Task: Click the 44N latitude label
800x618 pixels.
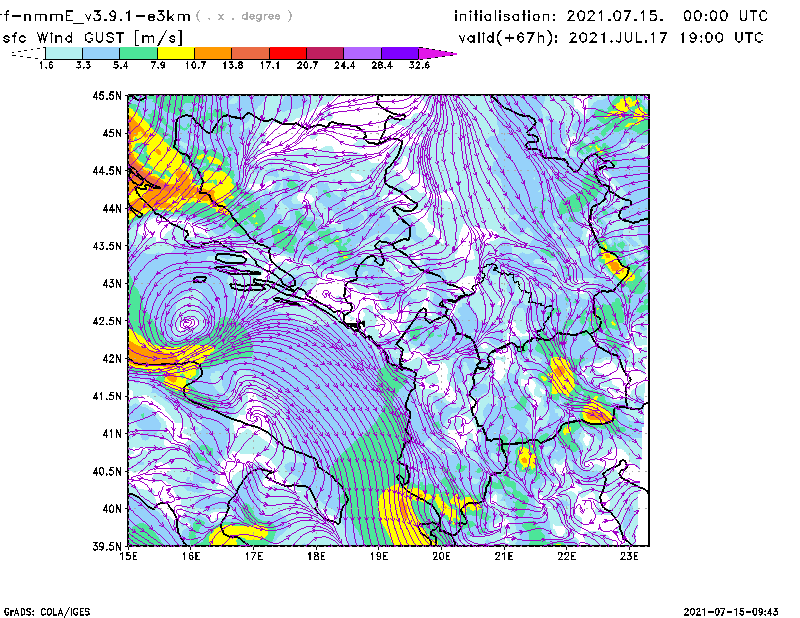Action: click(x=112, y=208)
